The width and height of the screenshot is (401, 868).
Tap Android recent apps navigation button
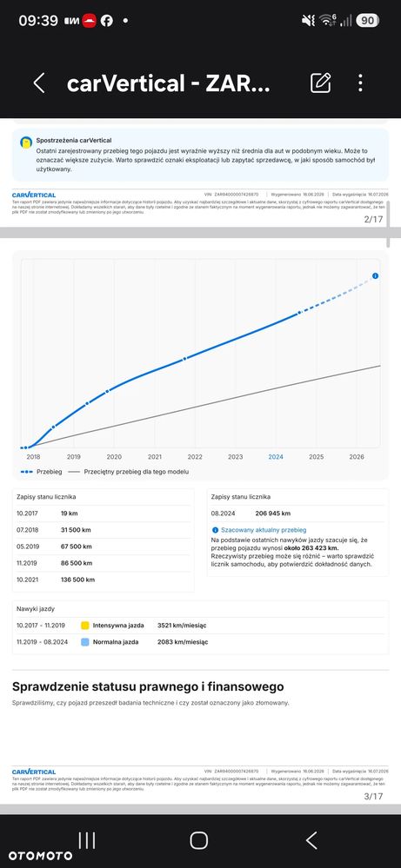pos(86,840)
